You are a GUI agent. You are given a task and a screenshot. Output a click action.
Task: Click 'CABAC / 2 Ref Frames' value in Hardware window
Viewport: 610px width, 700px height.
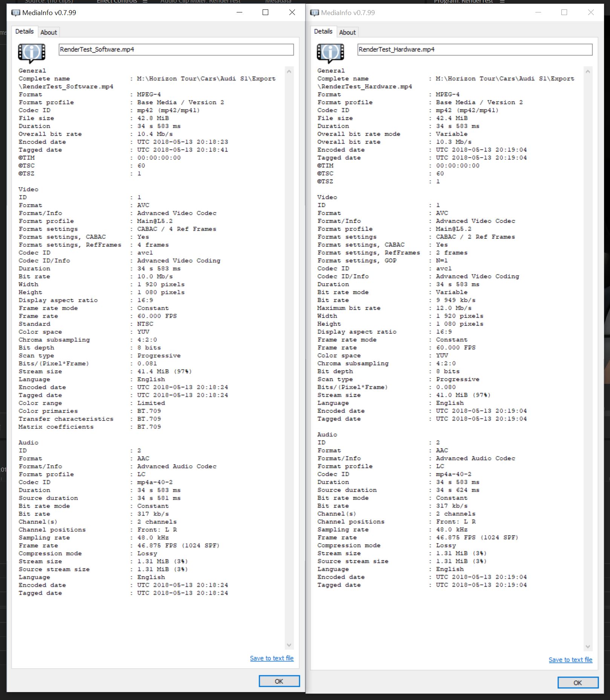pyautogui.click(x=475, y=237)
